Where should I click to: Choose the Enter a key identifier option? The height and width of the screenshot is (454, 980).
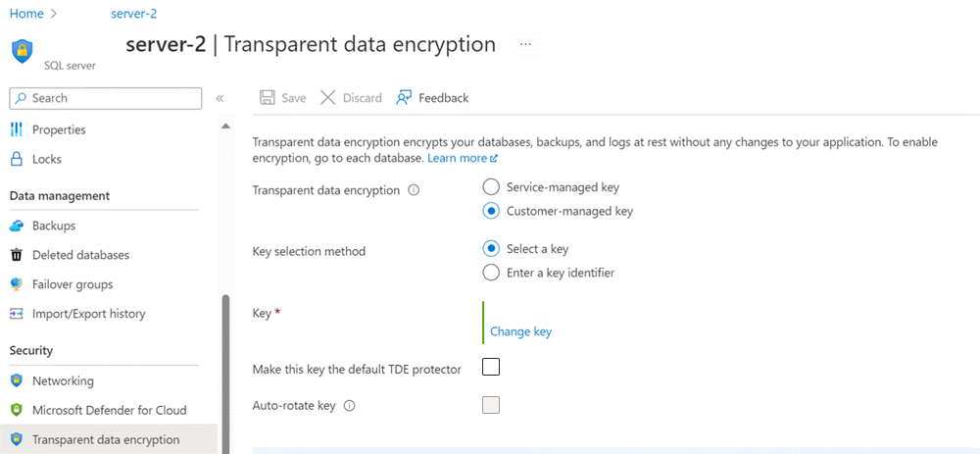click(492, 273)
